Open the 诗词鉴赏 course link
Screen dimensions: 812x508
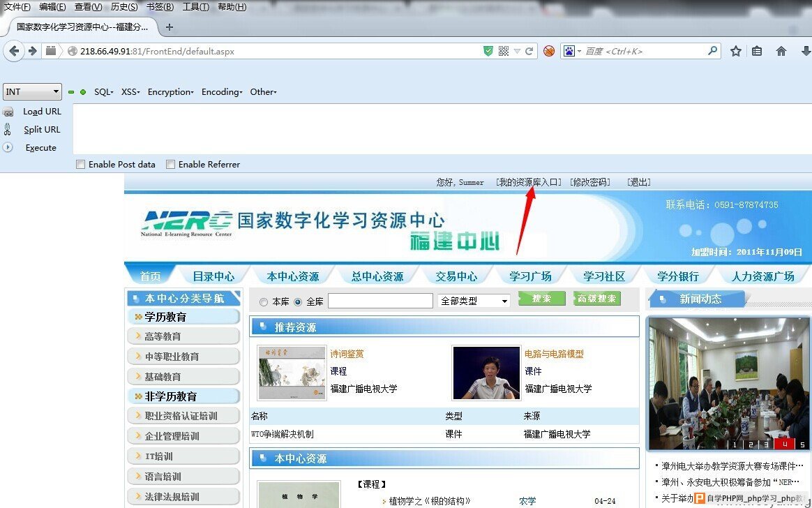click(x=347, y=354)
